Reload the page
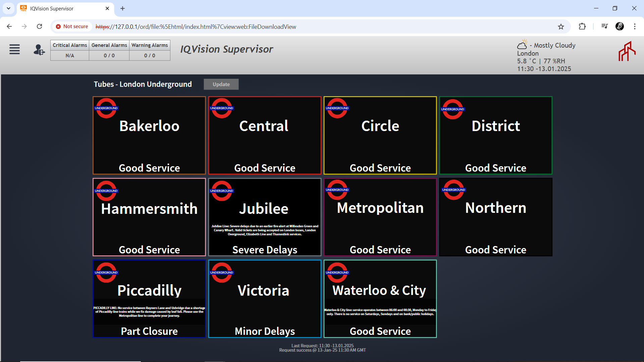This screenshot has height=362, width=644. 39,26
